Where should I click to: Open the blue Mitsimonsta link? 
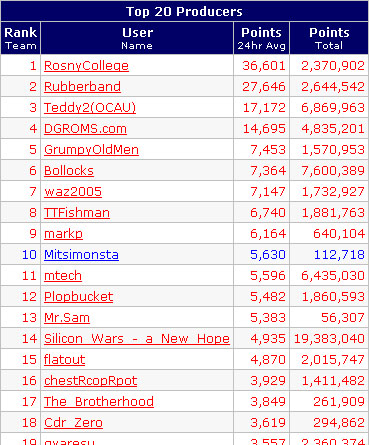[x=81, y=255]
